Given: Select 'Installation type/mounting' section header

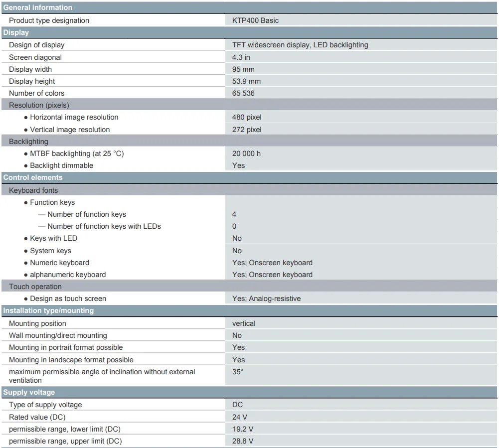Looking at the screenshot, I should (249, 310).
